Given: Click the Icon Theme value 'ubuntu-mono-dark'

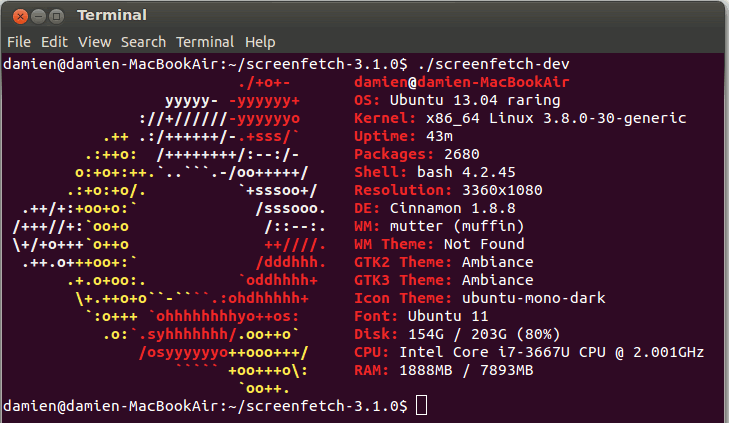Looking at the screenshot, I should point(534,298).
